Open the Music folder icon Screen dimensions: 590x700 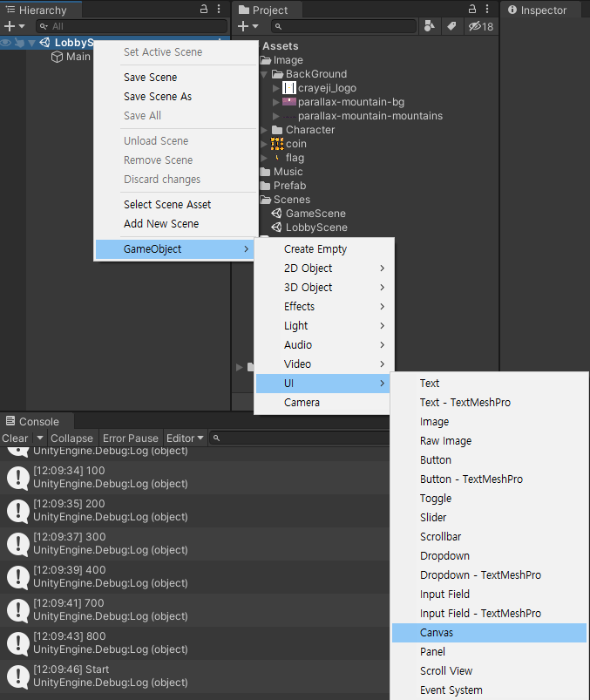point(265,172)
